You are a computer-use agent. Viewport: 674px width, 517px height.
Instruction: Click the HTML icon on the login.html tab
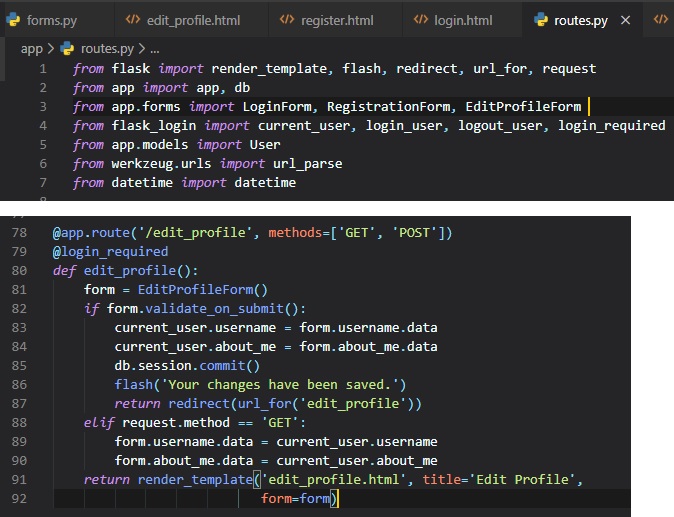tap(420, 20)
